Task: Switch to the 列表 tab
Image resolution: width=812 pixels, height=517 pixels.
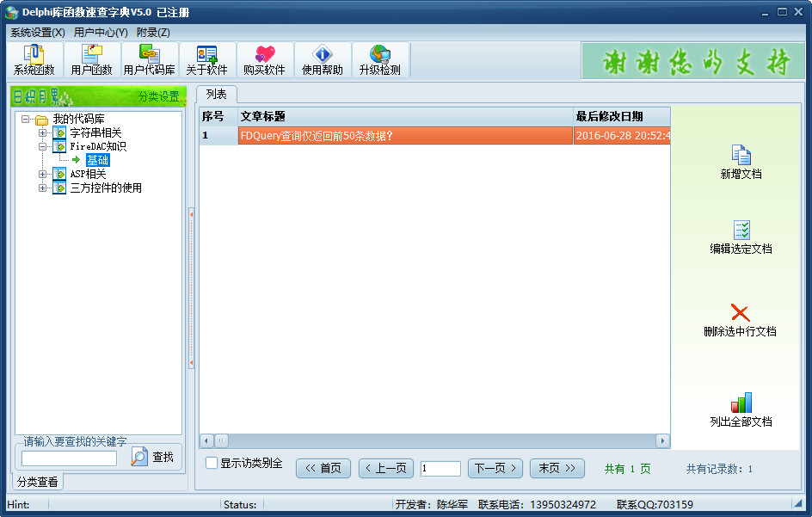Action: pyautogui.click(x=217, y=95)
